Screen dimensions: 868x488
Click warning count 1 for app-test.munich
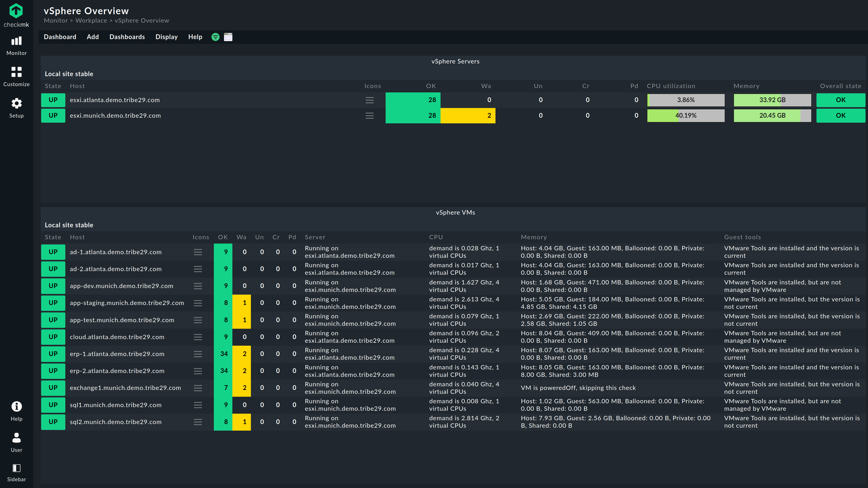(x=242, y=320)
